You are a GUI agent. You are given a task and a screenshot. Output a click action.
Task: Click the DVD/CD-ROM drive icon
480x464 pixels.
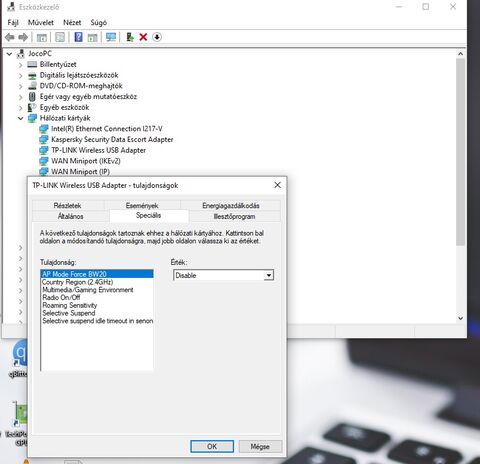(32, 86)
